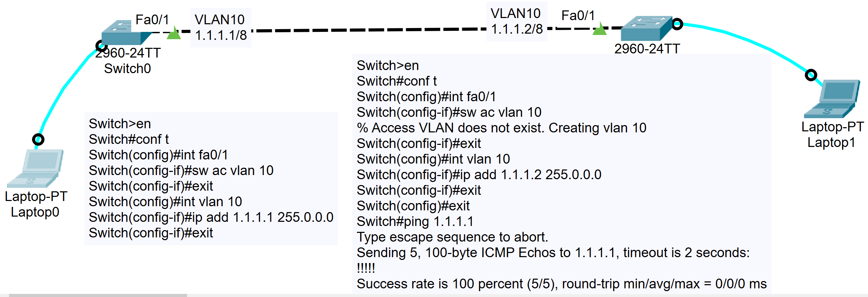Select the Fa0/1 port label near right switch
868x297 pixels.
[x=578, y=16]
